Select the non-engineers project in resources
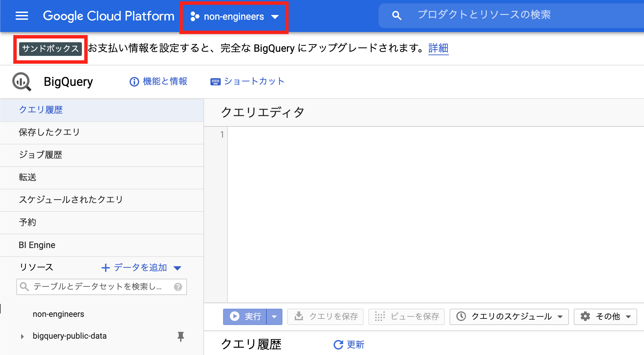The image size is (644, 355). tap(58, 314)
